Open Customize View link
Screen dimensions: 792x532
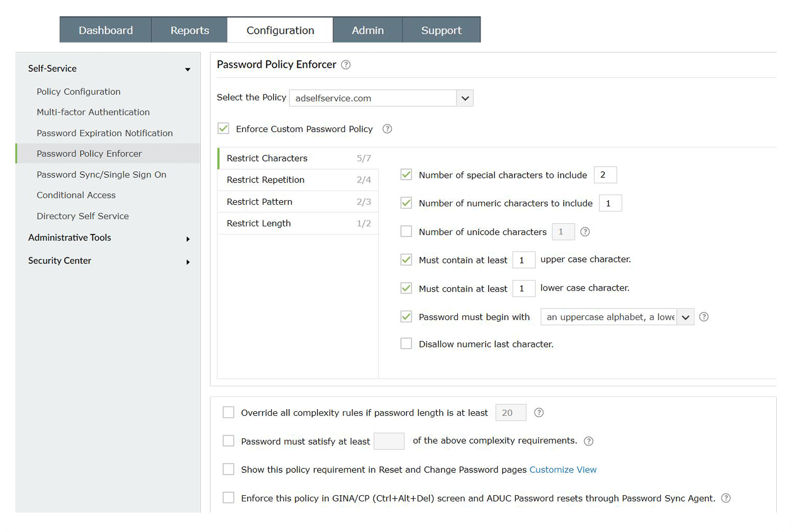click(563, 470)
